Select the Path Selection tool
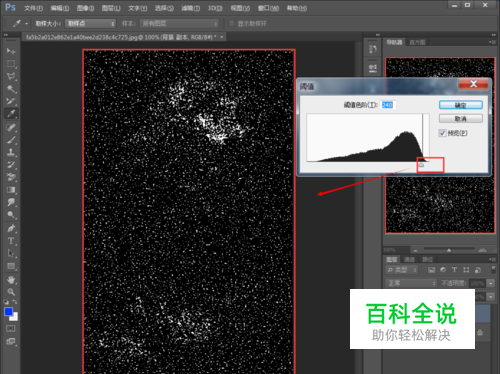This screenshot has width=500, height=374. click(x=11, y=253)
